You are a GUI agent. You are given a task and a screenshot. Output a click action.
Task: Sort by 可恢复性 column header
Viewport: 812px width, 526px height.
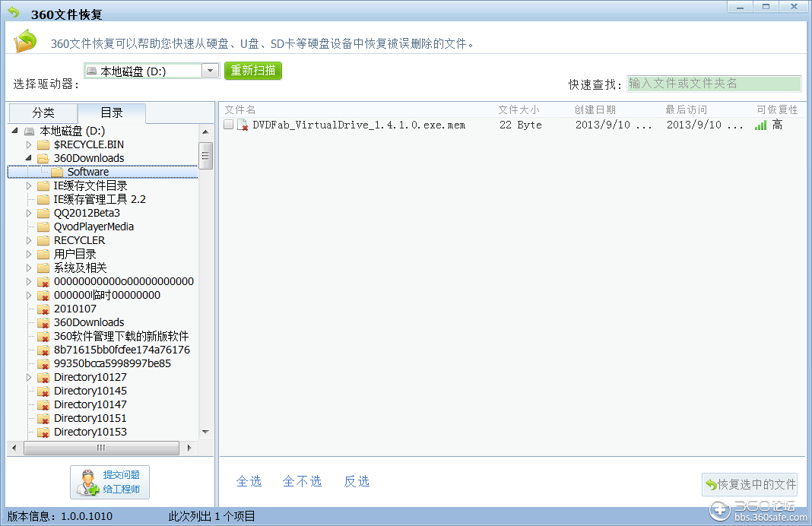point(777,109)
